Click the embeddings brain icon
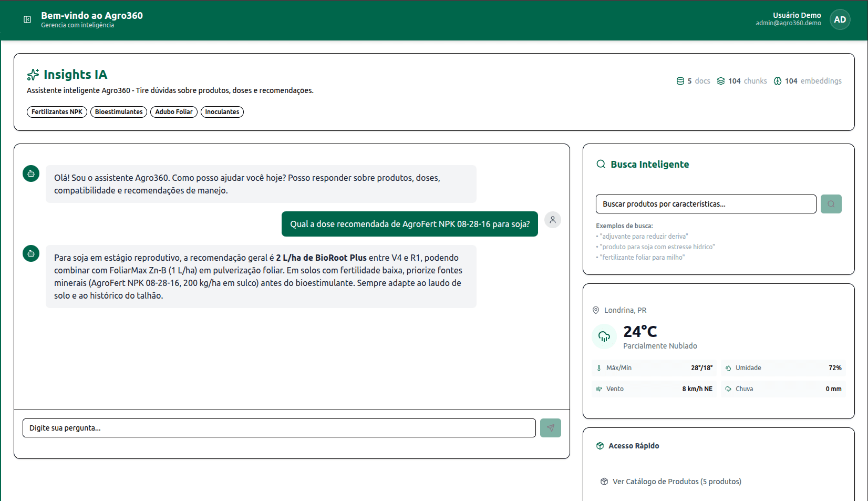868x501 pixels. 778,81
